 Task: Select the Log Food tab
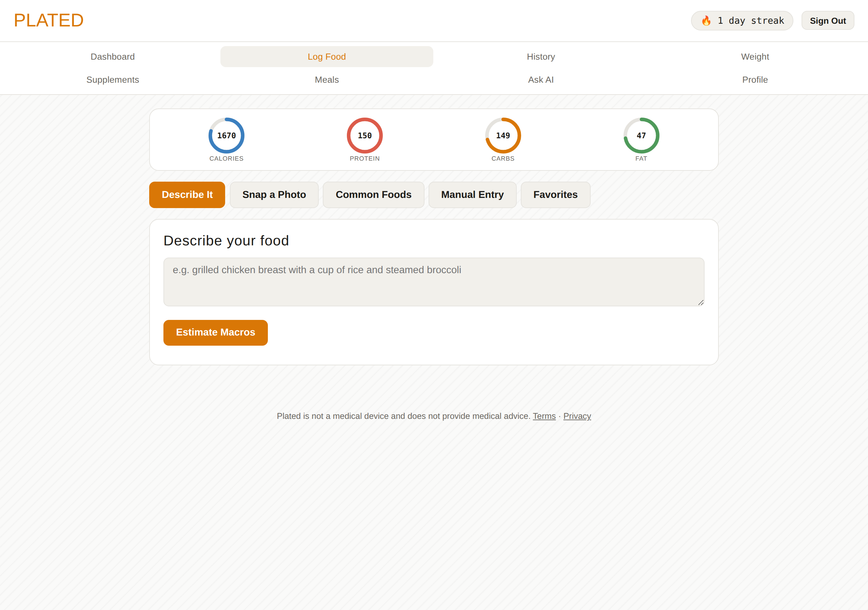(327, 57)
